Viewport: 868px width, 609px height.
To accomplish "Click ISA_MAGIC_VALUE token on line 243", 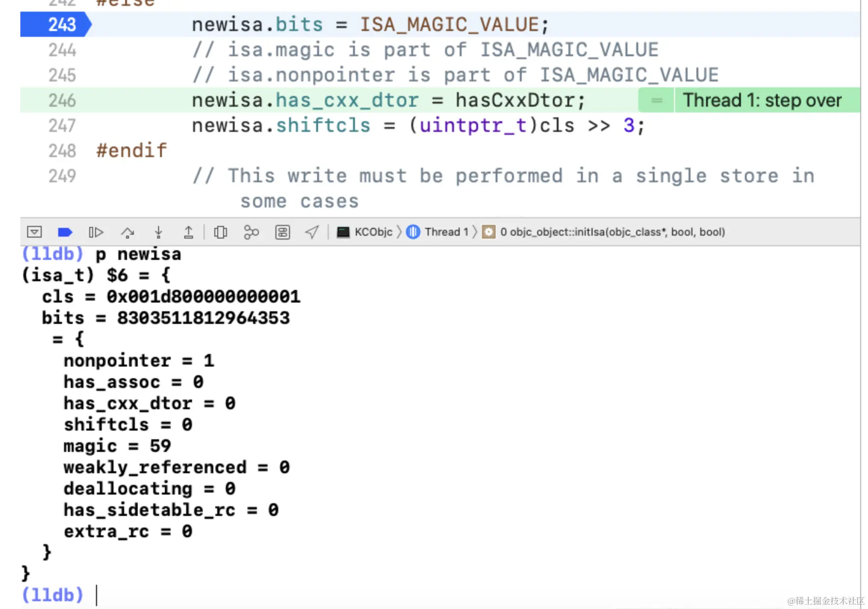I will pyautogui.click(x=449, y=25).
